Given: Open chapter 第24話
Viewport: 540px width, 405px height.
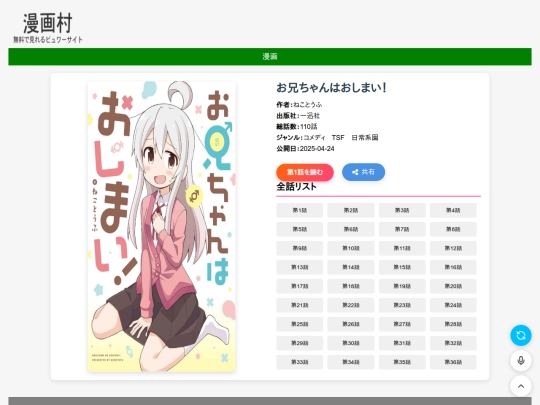Looking at the screenshot, I should coord(453,305).
